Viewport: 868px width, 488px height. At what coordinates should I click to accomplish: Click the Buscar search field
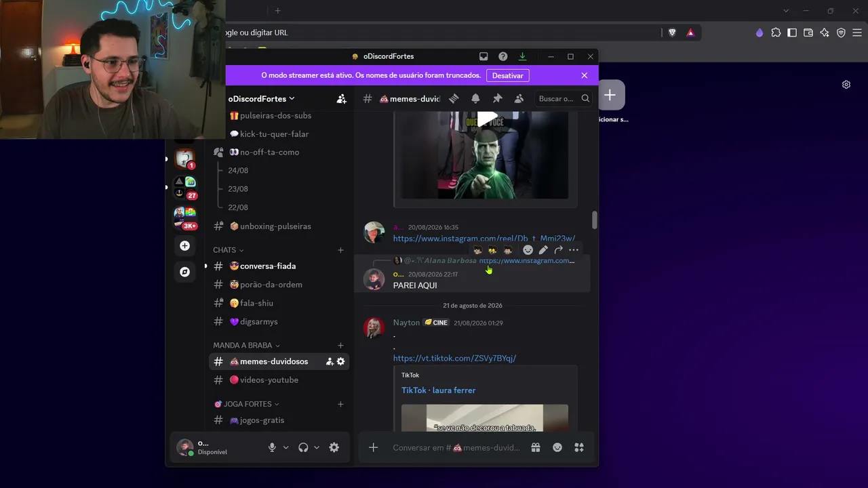[x=564, y=99]
